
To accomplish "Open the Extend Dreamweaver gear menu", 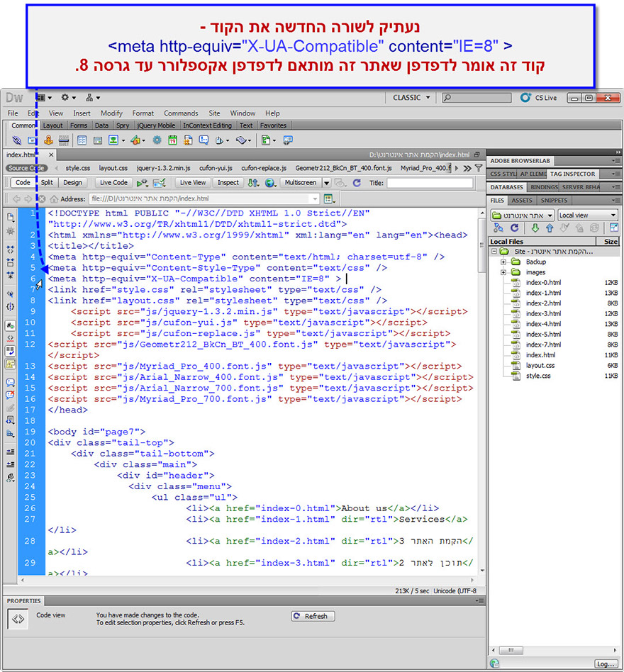I will pyautogui.click(x=68, y=98).
